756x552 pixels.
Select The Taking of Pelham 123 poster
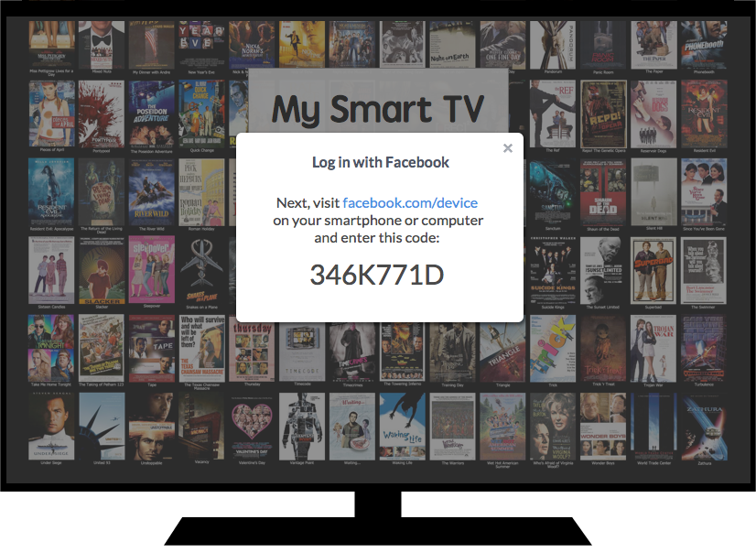(x=102, y=348)
